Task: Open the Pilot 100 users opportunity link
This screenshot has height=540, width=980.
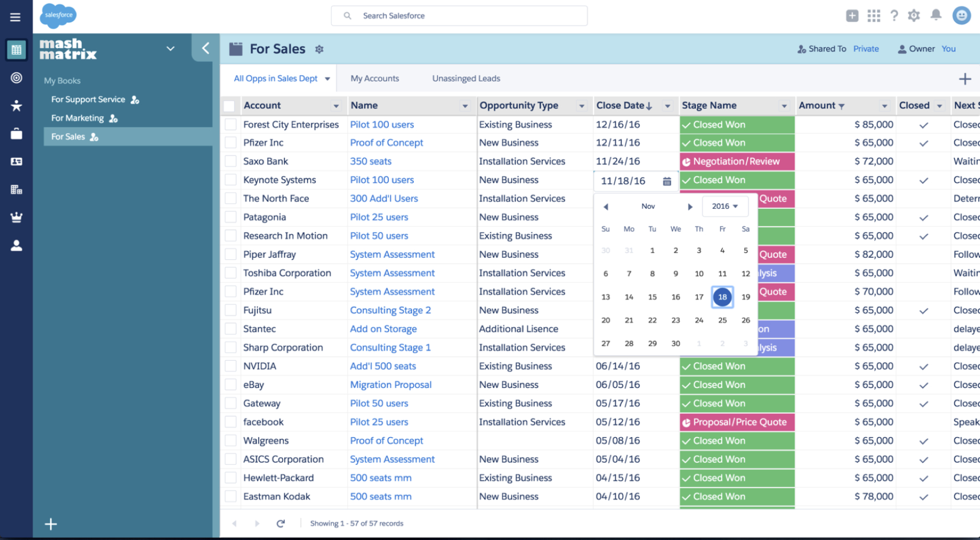Action: [x=382, y=124]
